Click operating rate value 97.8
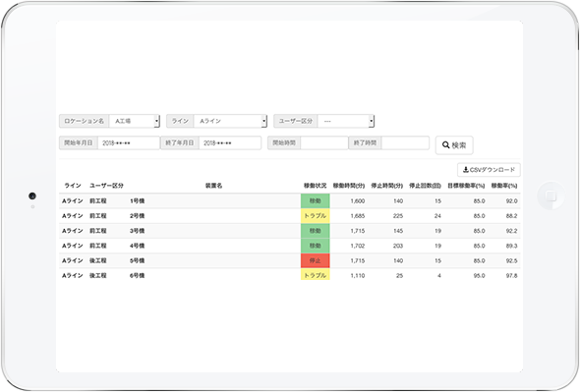 (512, 275)
